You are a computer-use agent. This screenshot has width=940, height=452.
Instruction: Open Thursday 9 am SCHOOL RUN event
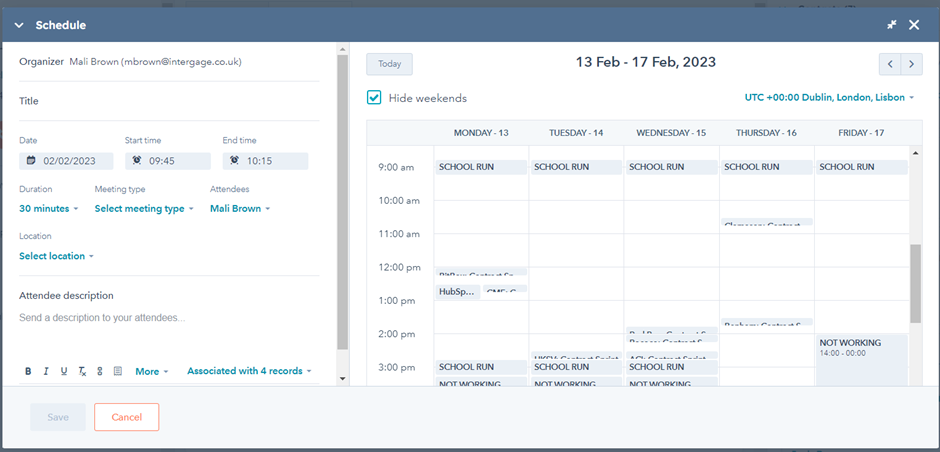(767, 167)
